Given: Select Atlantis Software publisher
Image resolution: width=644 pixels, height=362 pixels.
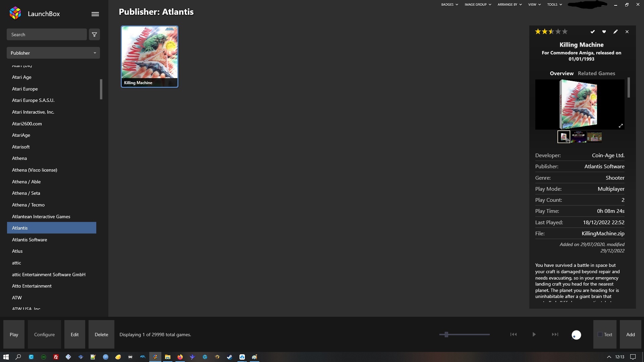Looking at the screenshot, I should tap(52, 240).
